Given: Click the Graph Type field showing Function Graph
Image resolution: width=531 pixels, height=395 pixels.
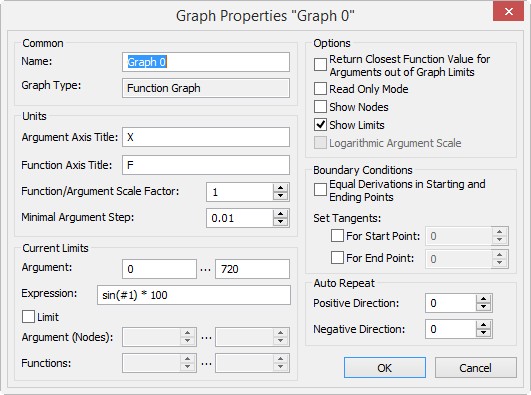Looking at the screenshot, I should click(206, 88).
